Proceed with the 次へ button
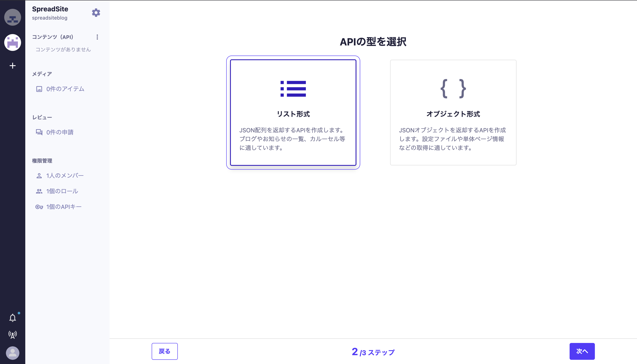 [582, 351]
